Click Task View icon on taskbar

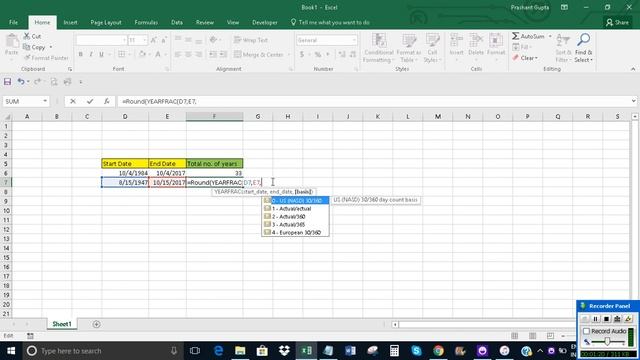(x=195, y=351)
